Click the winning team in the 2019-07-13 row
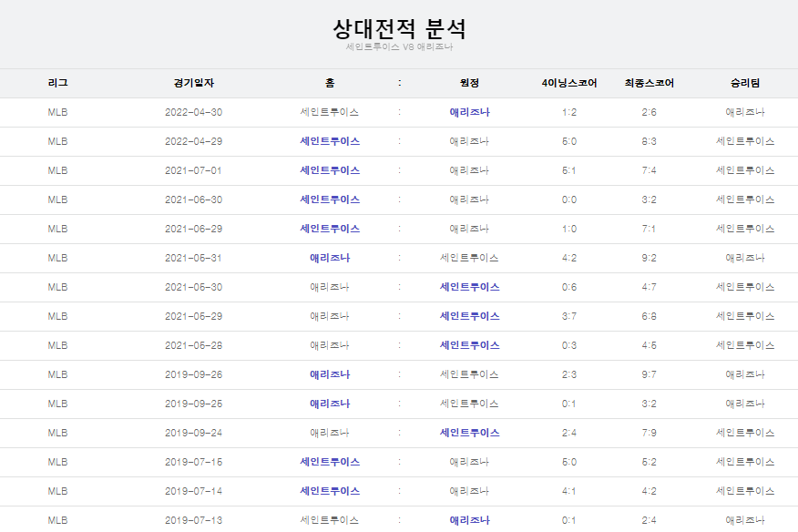This screenshot has width=798, height=532. point(745,520)
